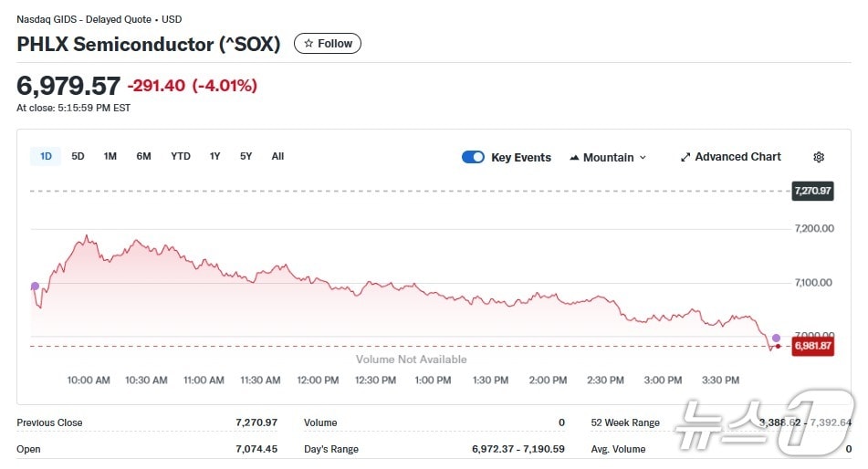Select the 1M range tab
The height and width of the screenshot is (469, 868).
pos(110,156)
